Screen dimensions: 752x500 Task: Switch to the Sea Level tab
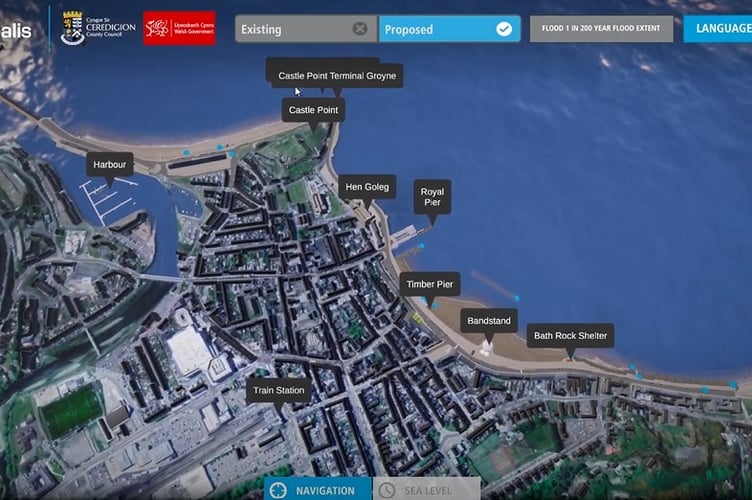(x=426, y=489)
